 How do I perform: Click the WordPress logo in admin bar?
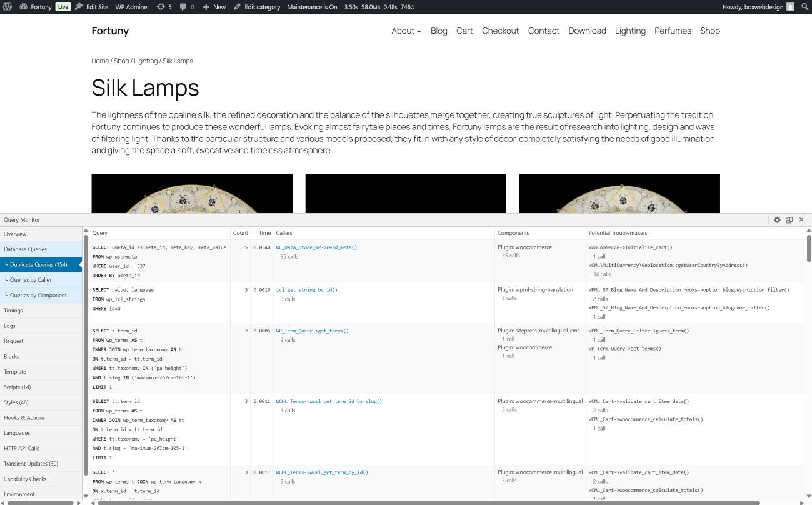tap(7, 7)
